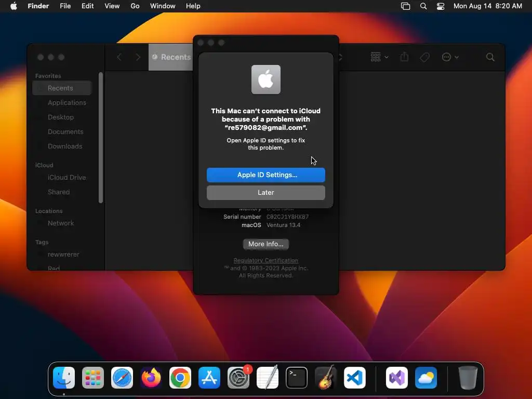Open Visual Studio purple icon in Dock
The height and width of the screenshot is (399, 532).
(x=397, y=378)
